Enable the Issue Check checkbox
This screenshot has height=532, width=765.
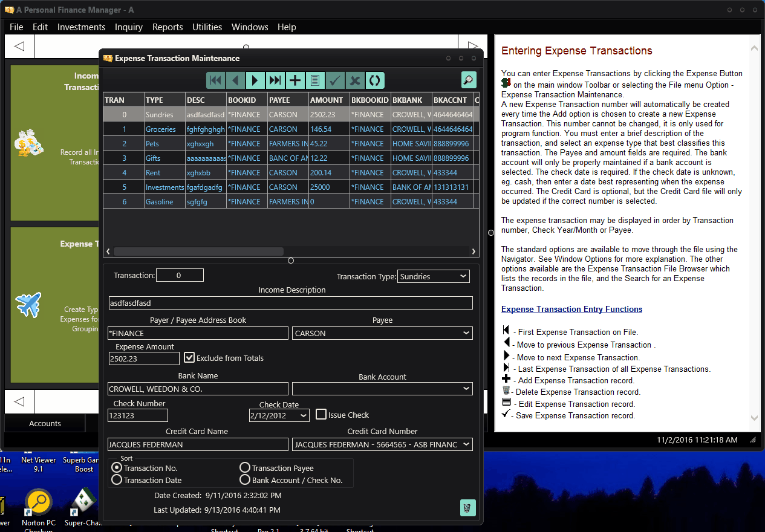click(x=321, y=415)
